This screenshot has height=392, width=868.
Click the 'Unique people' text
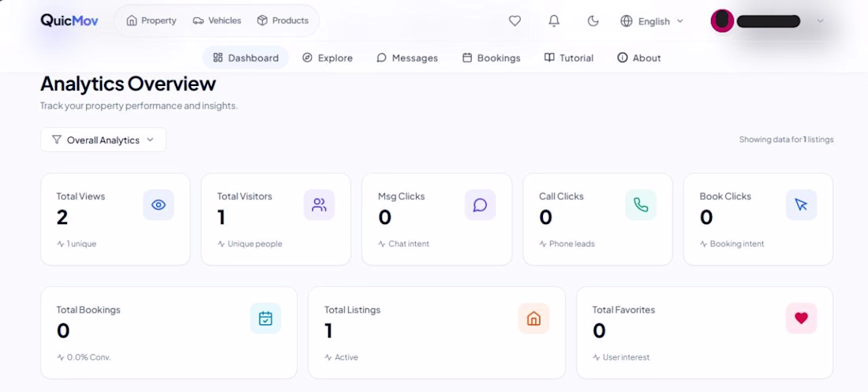(255, 244)
